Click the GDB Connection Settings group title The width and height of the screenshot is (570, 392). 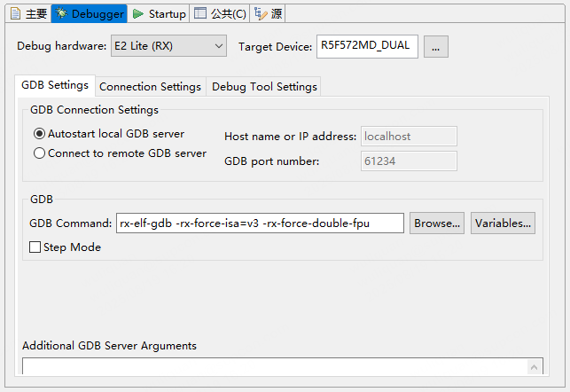pyautogui.click(x=94, y=110)
